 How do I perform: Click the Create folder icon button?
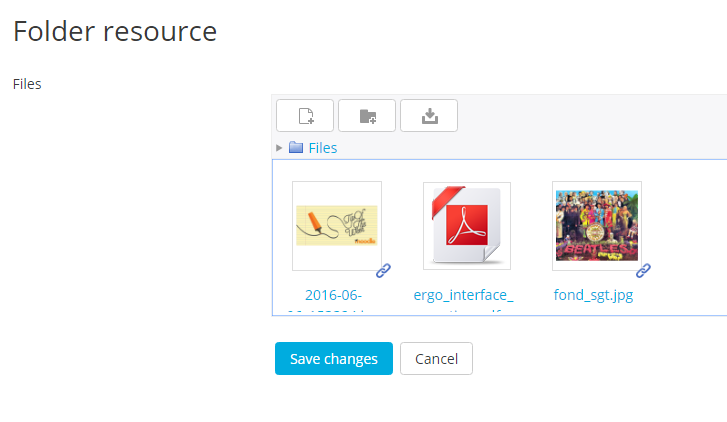[367, 115]
